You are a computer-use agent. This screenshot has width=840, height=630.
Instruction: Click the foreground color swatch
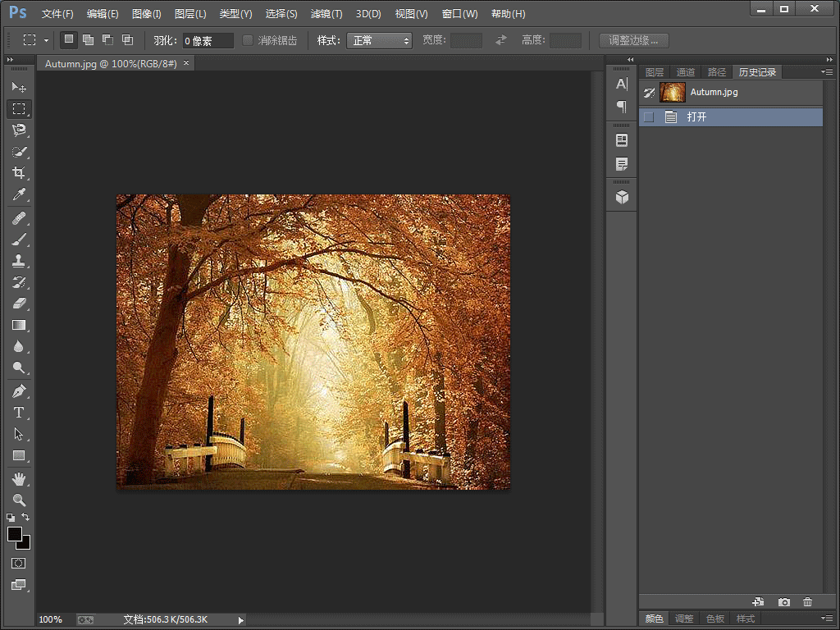14,533
